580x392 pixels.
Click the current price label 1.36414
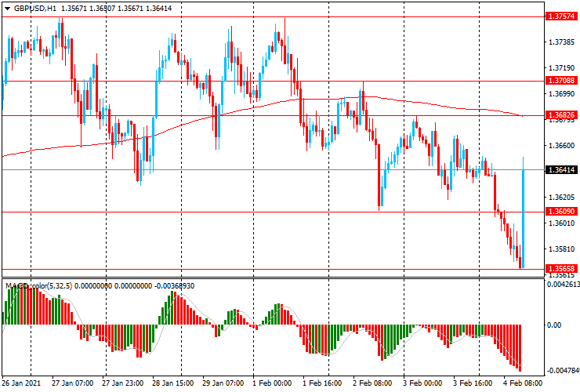click(562, 169)
